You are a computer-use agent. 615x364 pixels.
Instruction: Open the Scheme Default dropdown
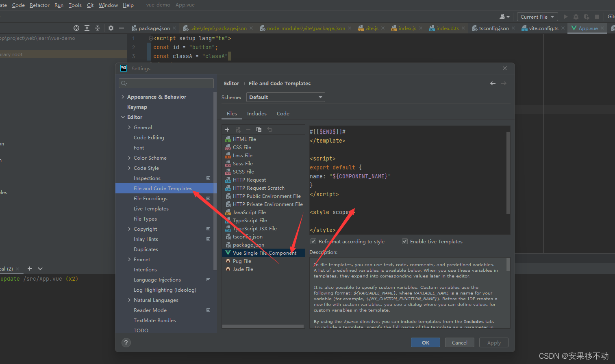coord(285,97)
